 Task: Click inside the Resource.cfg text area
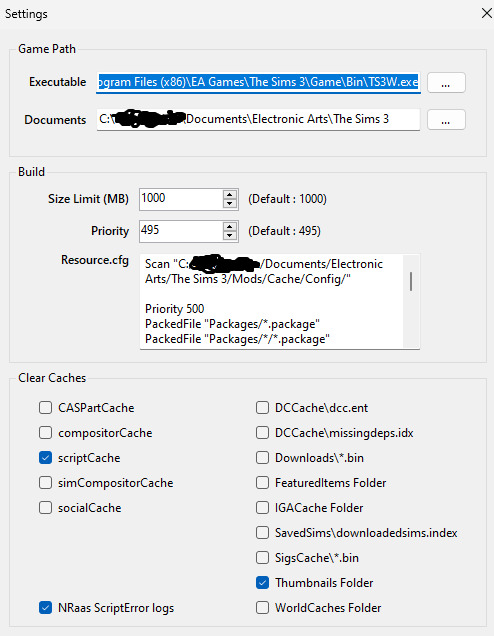click(x=272, y=301)
